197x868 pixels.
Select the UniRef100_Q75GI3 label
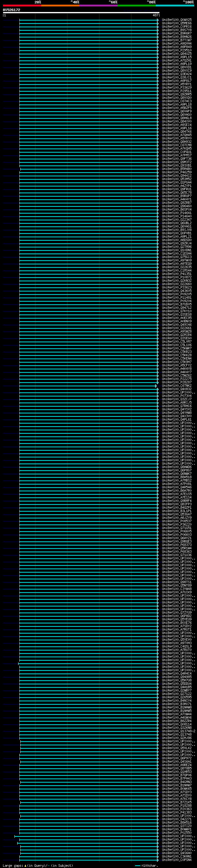click(x=177, y=257)
